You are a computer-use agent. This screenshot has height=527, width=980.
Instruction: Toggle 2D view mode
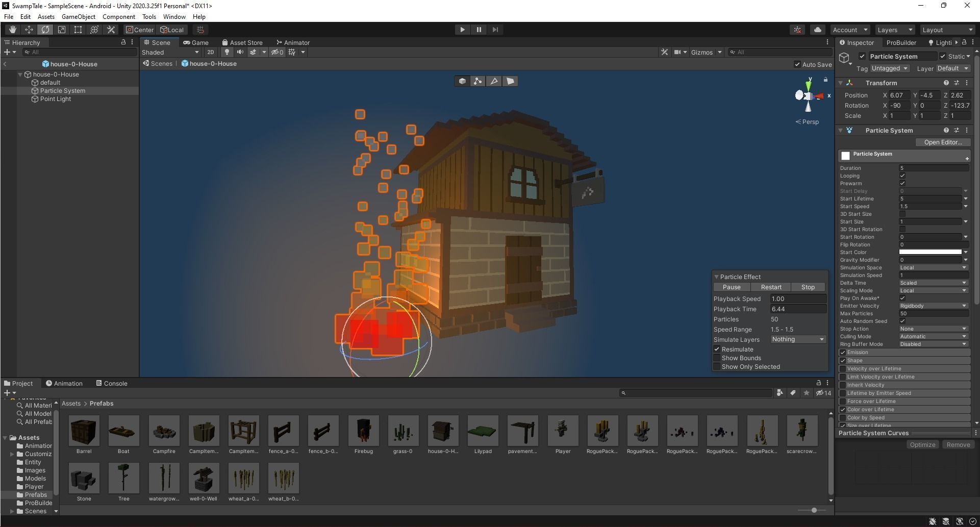[210, 52]
